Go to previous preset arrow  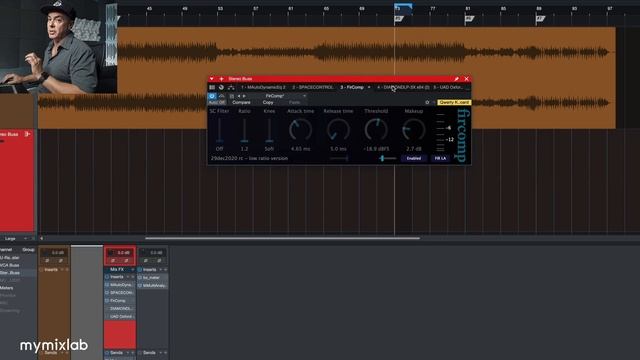(239, 96)
